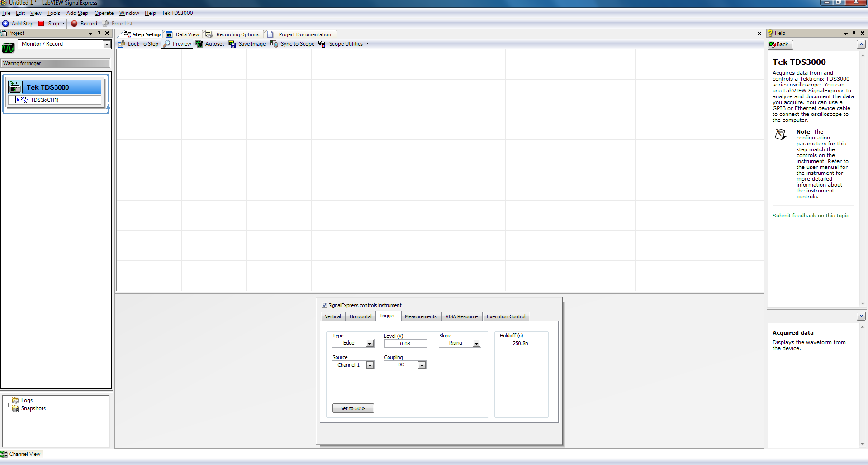
Task: Click Sync to Scope
Action: 292,44
